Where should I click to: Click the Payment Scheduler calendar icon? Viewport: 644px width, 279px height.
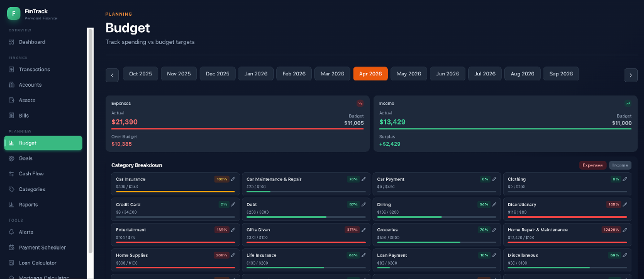pyautogui.click(x=11, y=248)
